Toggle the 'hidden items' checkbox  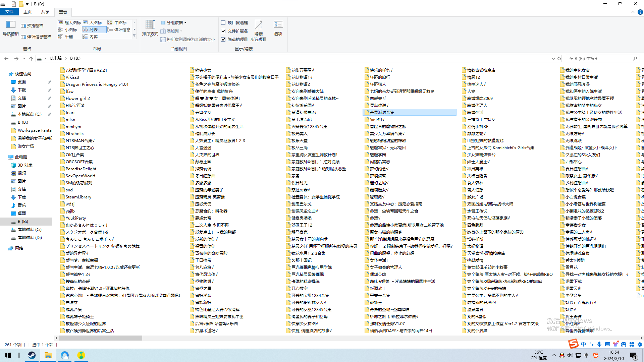pyautogui.click(x=224, y=39)
